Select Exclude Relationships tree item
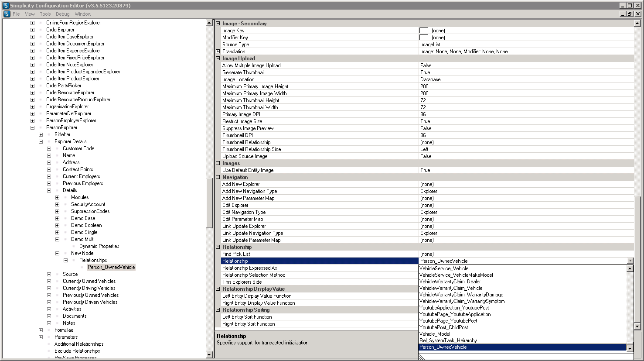644x361 pixels. pos(77,351)
